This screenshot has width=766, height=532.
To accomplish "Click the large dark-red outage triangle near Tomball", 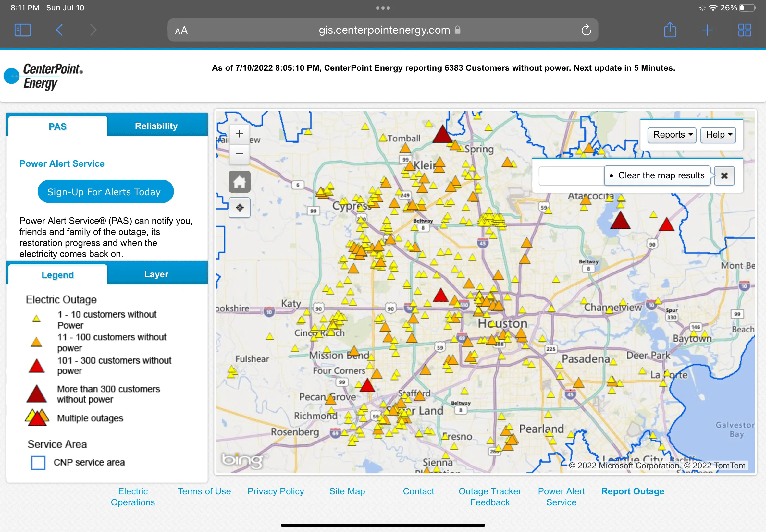I will tap(442, 134).
